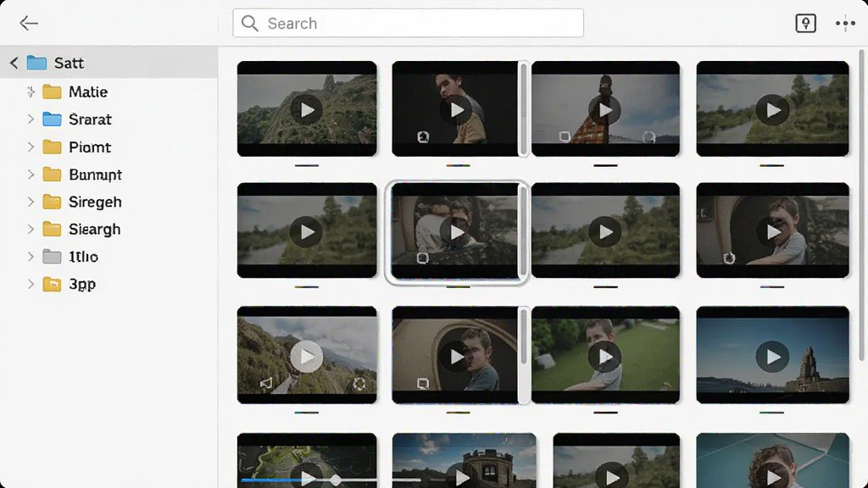Viewport: 868px width, 488px height.
Task: Play the boy in round archway video
Action: click(x=455, y=357)
